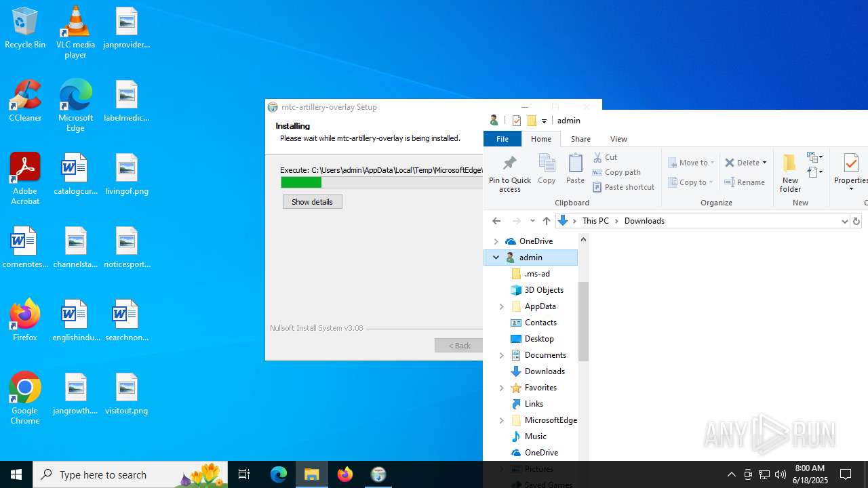
Task: Open Adobe Acrobat desktop shortcut
Action: click(x=25, y=179)
